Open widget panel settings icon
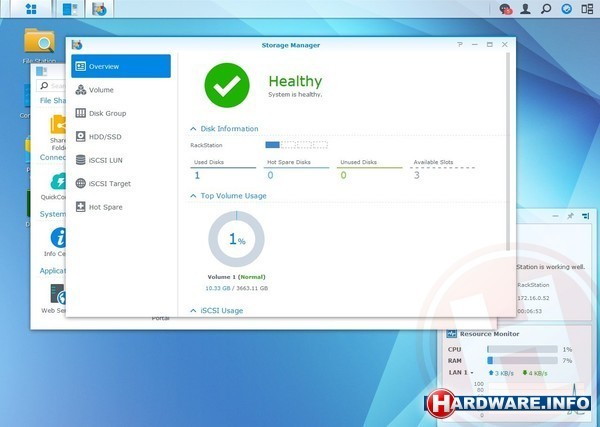The image size is (600, 427). click(x=585, y=216)
